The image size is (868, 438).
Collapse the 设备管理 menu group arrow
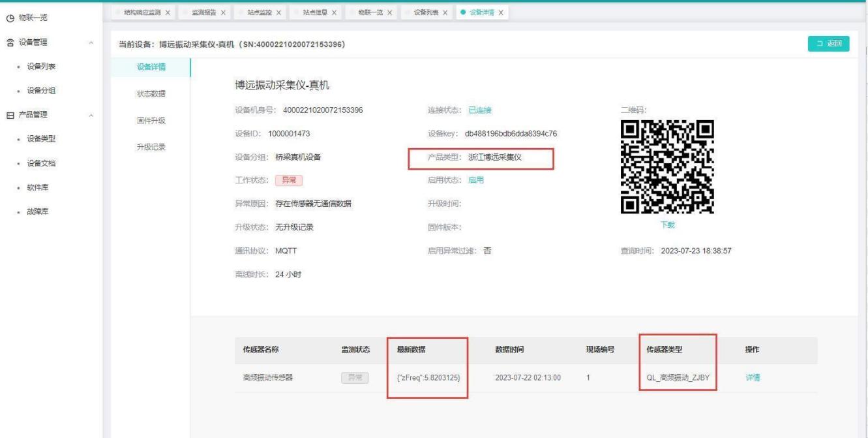pyautogui.click(x=91, y=43)
